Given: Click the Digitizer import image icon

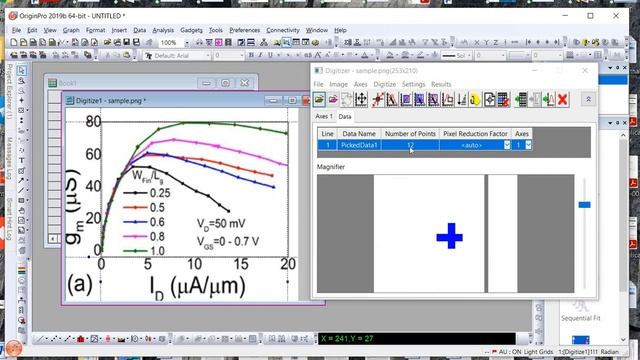Looking at the screenshot, I should [x=319, y=99].
